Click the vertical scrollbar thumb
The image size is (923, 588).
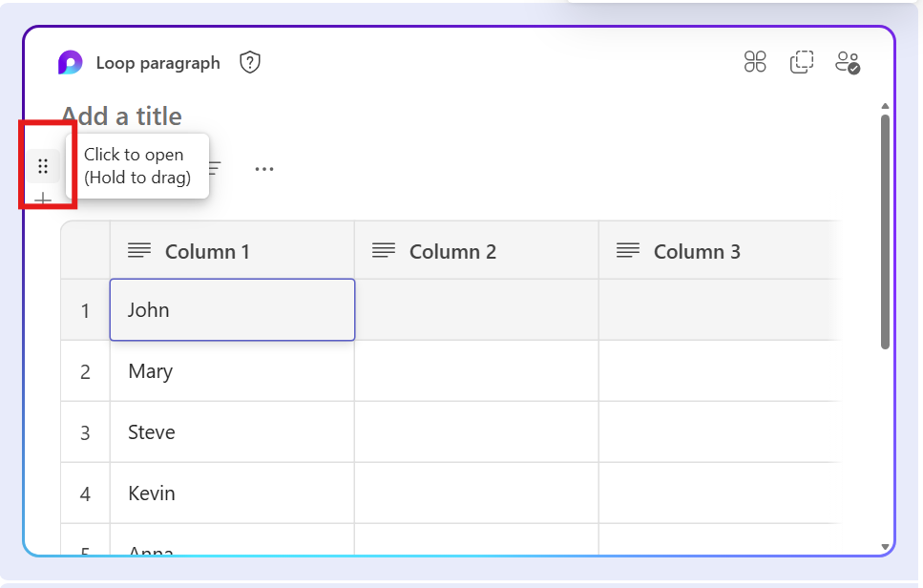(885, 232)
